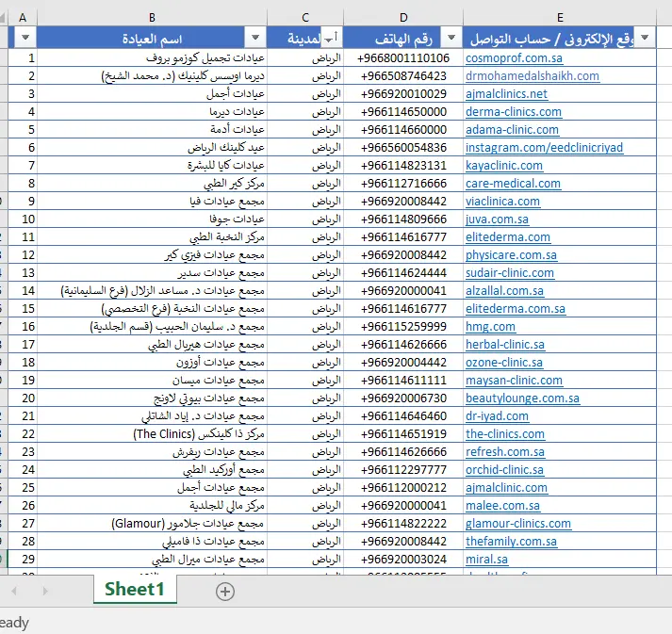672x634 pixels.
Task: Select number cell 16 in column A
Action: [x=23, y=327]
